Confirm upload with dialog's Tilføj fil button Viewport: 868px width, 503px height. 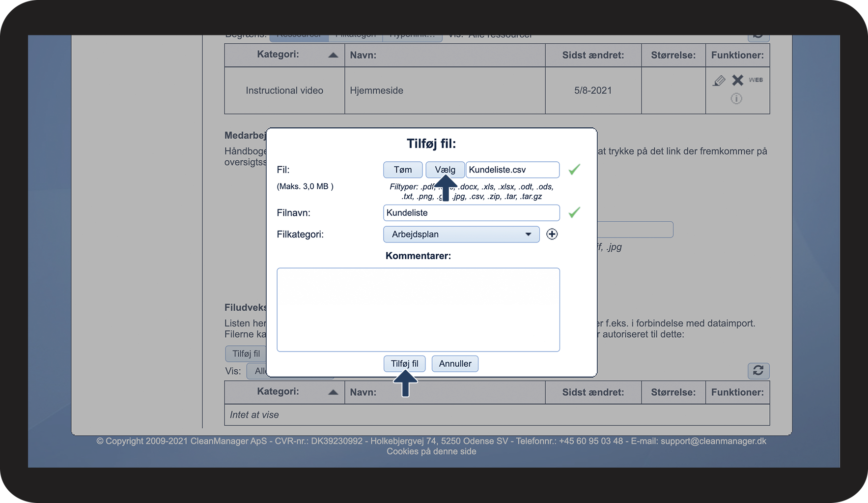tap(404, 364)
